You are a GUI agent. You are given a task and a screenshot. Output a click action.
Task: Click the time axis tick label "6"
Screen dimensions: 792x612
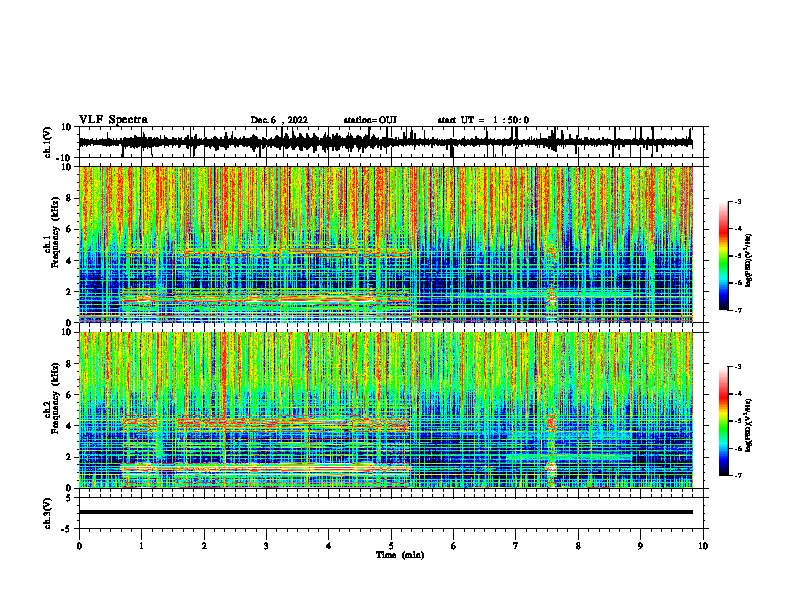coord(454,546)
